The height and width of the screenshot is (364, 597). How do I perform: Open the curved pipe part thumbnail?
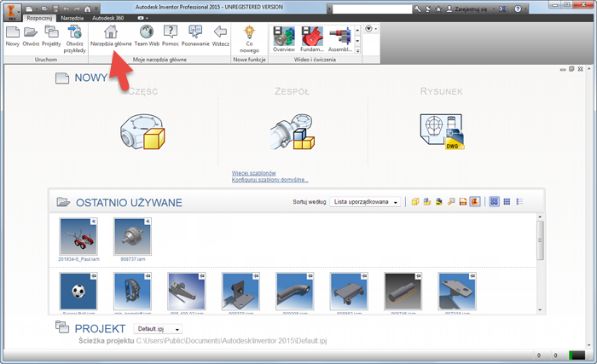[295, 292]
